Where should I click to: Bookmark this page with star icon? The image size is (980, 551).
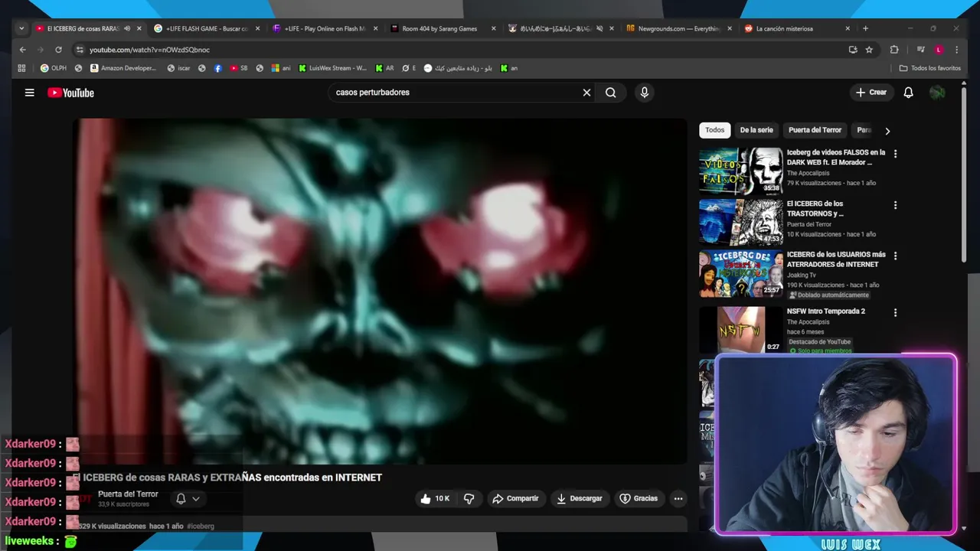coord(869,50)
